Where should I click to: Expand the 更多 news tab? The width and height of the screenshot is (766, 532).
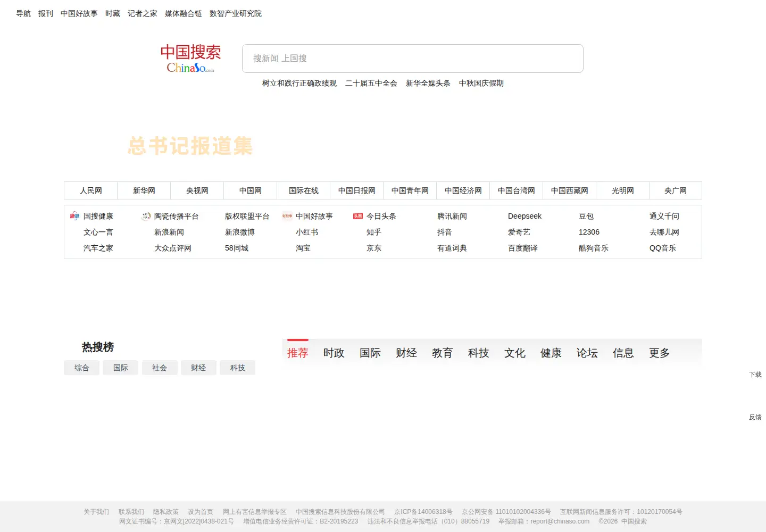[660, 353]
